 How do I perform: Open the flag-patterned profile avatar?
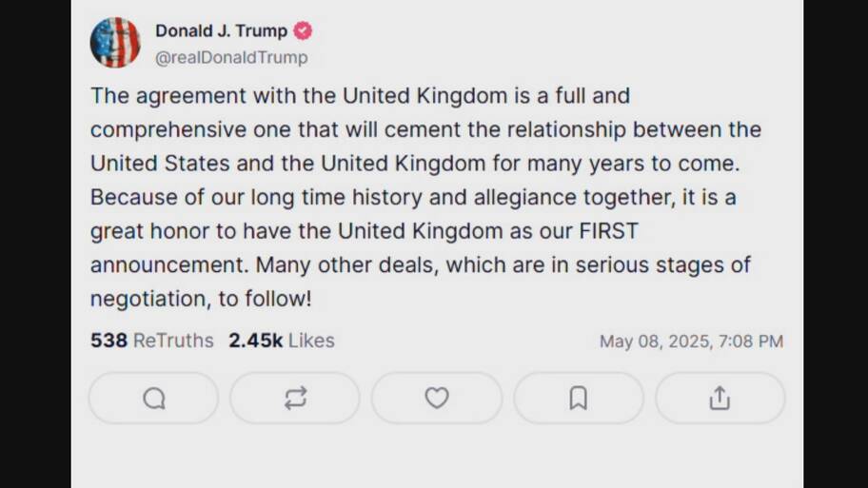pos(115,43)
